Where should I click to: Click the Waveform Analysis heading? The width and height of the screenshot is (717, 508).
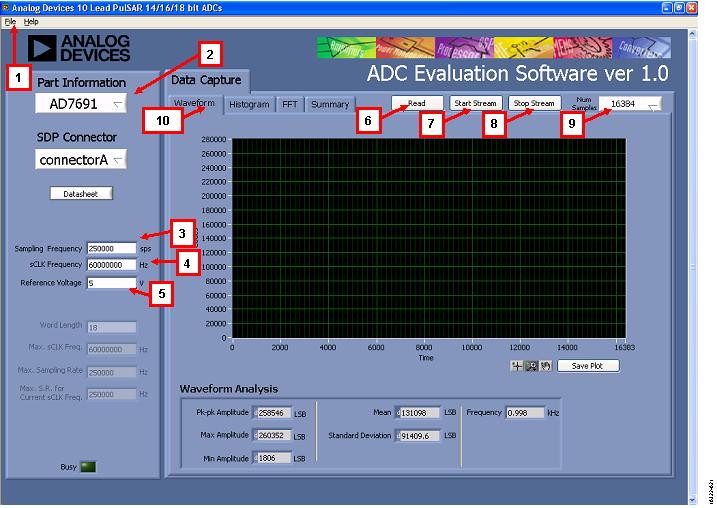(x=229, y=389)
